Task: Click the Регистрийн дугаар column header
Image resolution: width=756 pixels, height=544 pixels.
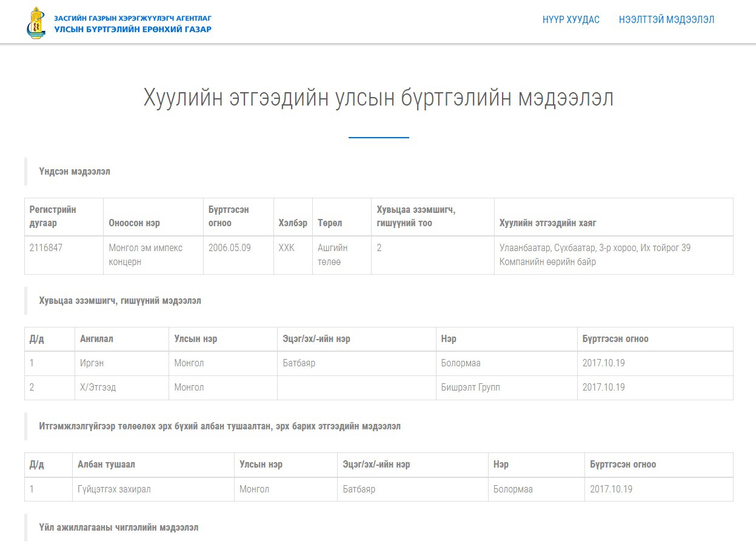Action: click(x=64, y=217)
